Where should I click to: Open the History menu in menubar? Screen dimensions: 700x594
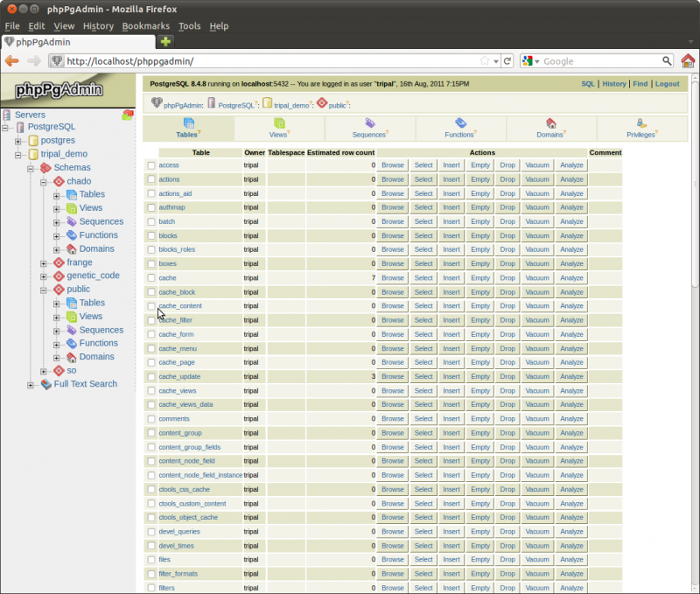(98, 26)
